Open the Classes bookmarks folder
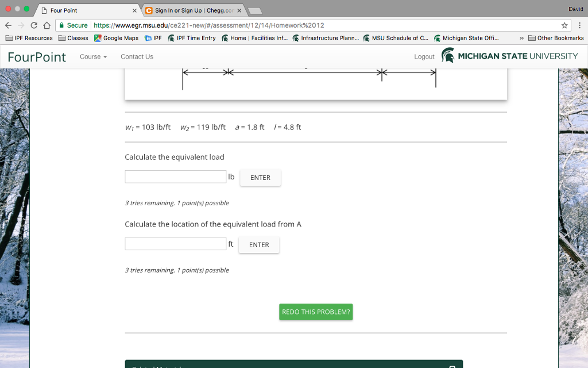This screenshot has height=368, width=588. point(73,38)
